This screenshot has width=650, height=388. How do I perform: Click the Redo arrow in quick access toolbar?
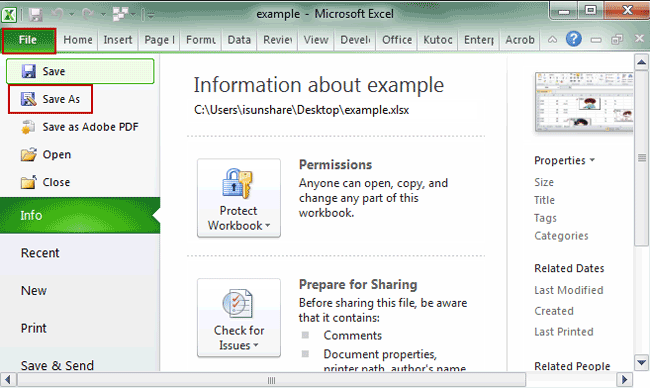(88, 15)
